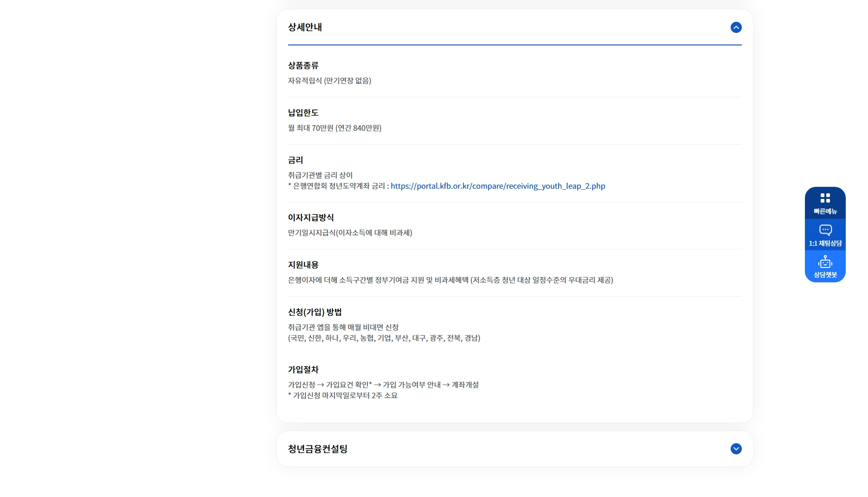Image resolution: width=868 pixels, height=497 pixels.
Task: Select the 지원내용 heading
Action: click(303, 265)
